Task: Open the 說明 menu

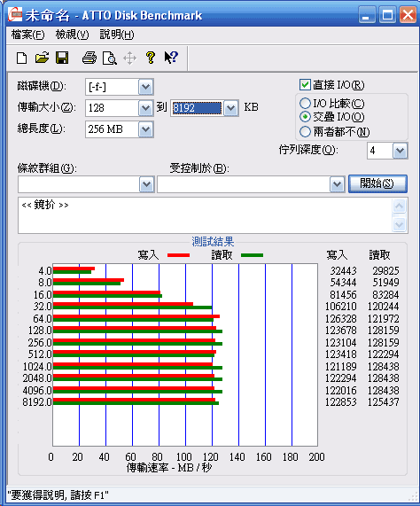Action: click(x=117, y=35)
